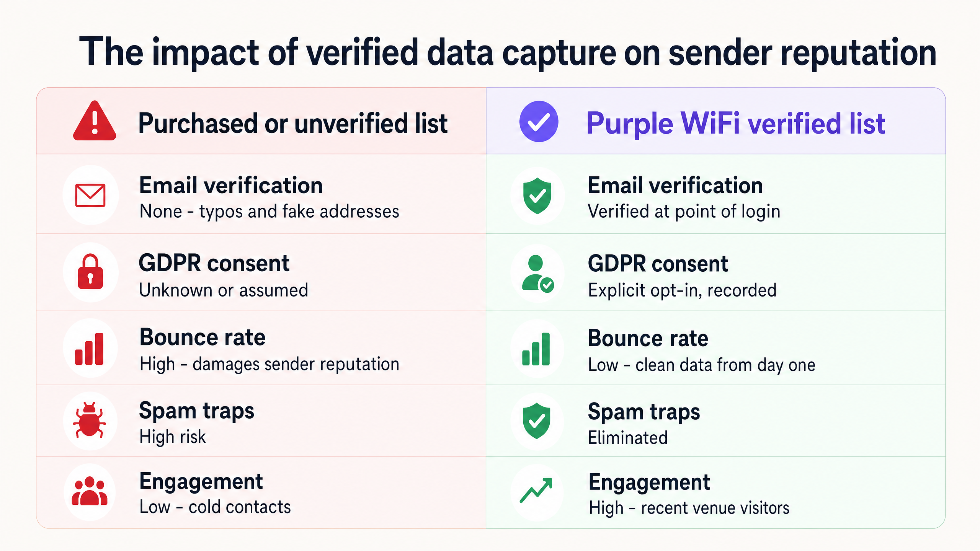The image size is (980, 551).
Task: Click the red people group engagement icon
Action: pos(90,491)
